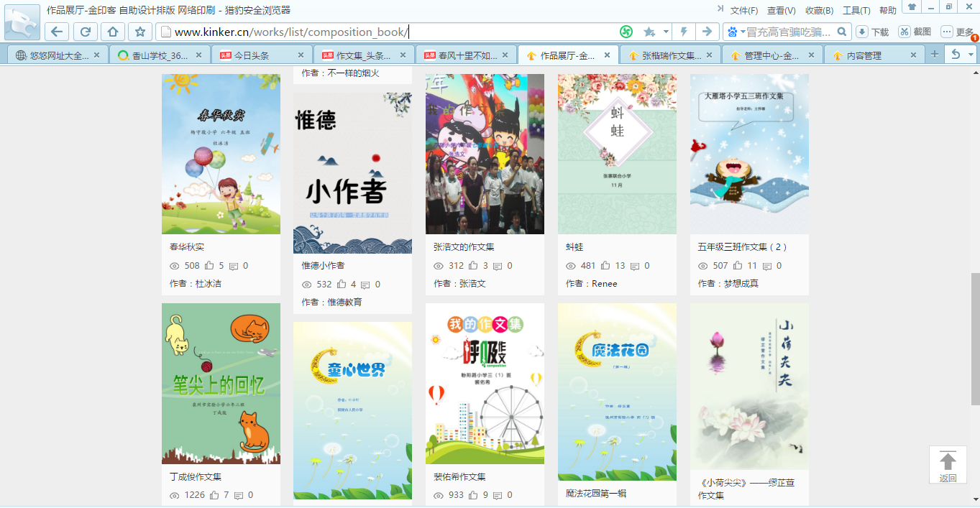980x508 pixels.
Task: Bookmark the page with the star icon
Action: point(140,32)
